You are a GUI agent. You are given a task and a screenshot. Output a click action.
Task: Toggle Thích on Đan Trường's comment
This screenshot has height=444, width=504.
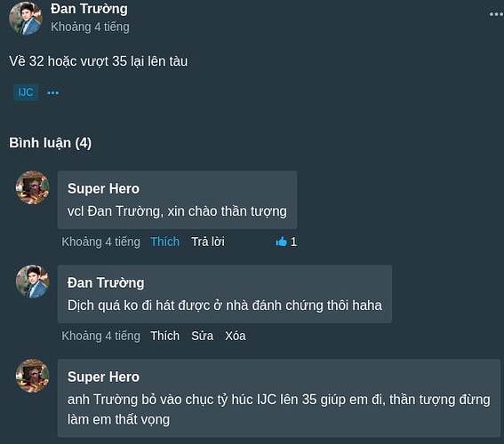165,336
